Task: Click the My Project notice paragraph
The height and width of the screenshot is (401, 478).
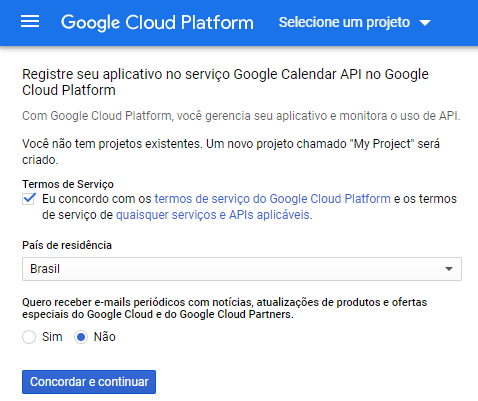Action: 231,152
